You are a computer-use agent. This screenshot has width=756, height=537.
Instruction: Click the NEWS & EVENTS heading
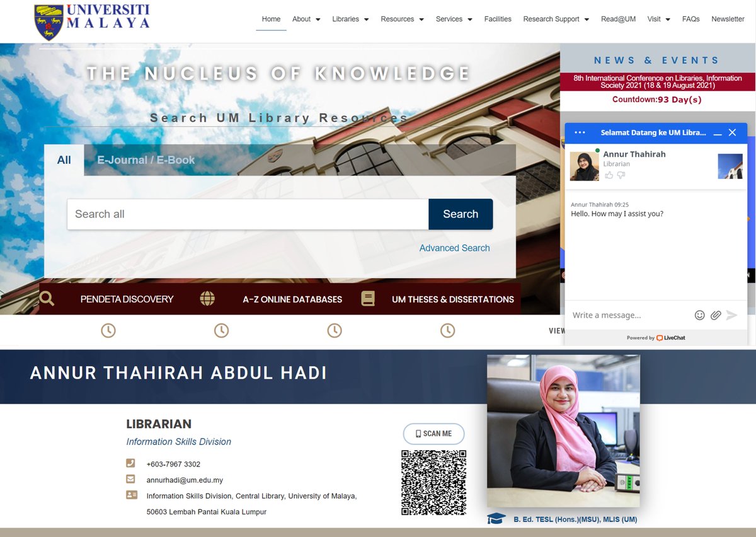pos(656,61)
